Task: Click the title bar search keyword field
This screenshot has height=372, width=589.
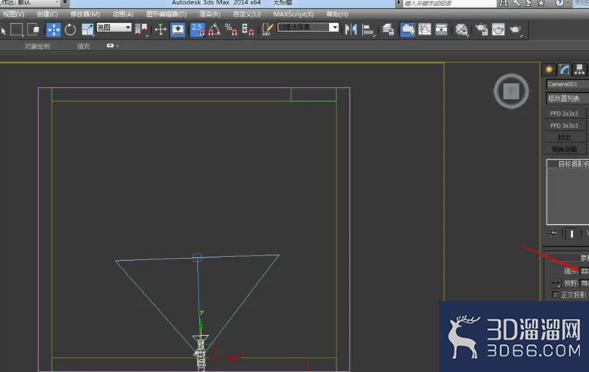Action: 450,3
